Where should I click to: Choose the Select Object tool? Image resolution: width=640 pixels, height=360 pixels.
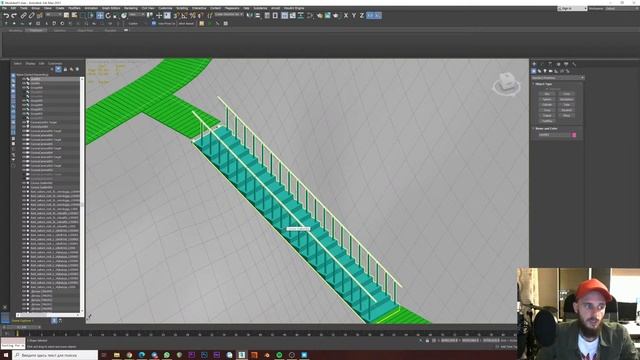pyautogui.click(x=66, y=16)
